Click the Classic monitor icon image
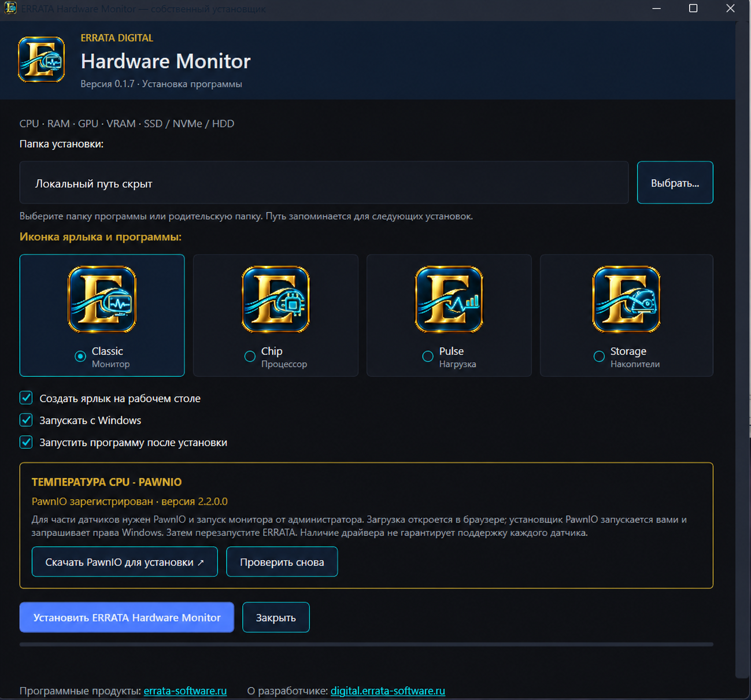751x700 pixels. 102,299
